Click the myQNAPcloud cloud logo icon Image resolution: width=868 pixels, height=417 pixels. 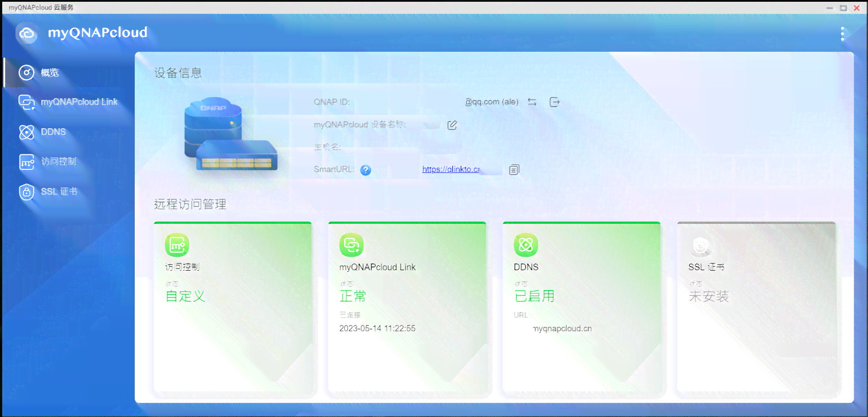[x=27, y=33]
